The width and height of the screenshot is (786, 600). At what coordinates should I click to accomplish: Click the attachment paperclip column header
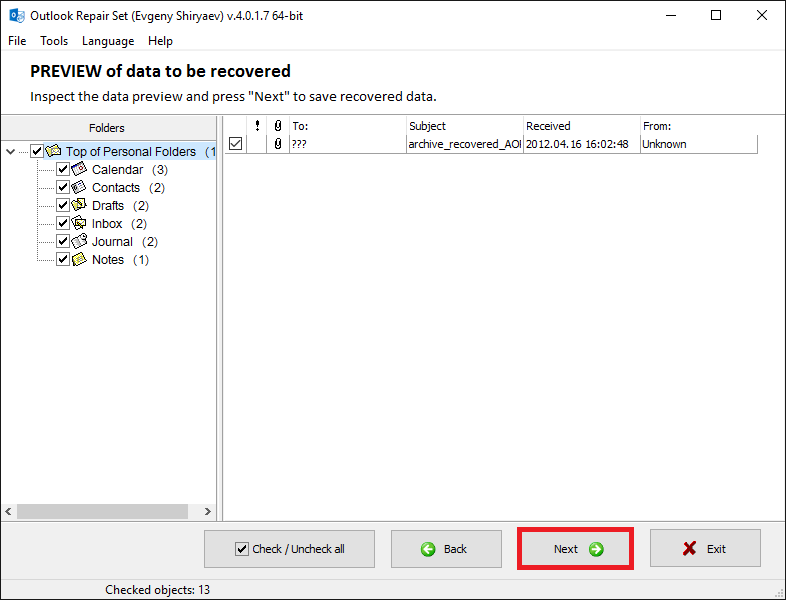coord(278,126)
